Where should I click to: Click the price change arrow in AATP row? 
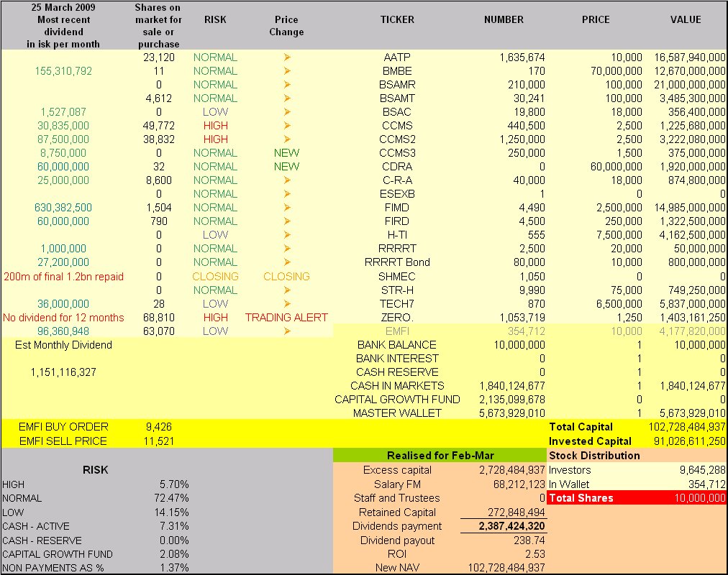tap(287, 57)
